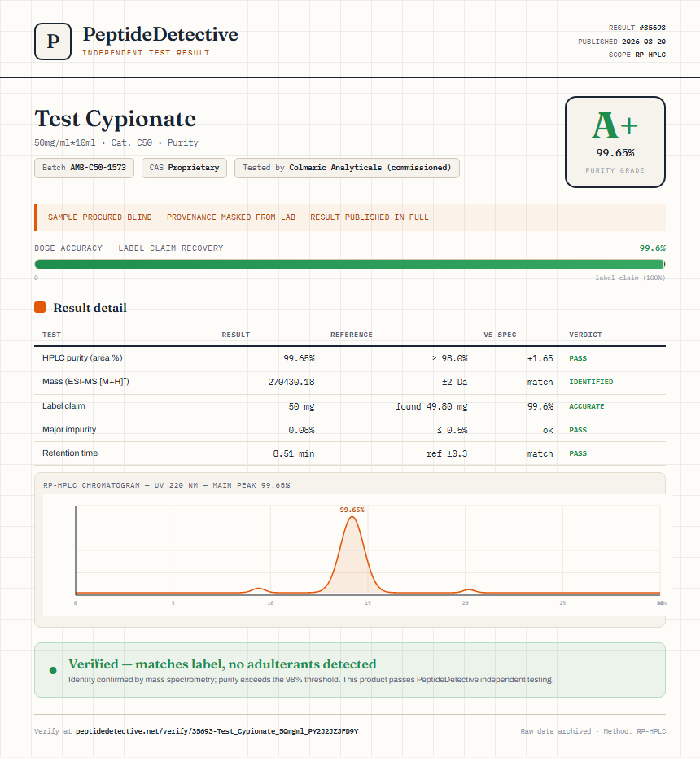Click the INDEPENDENT TEST RESULT tagline
Screen dimensions: 700x758
click(146, 53)
